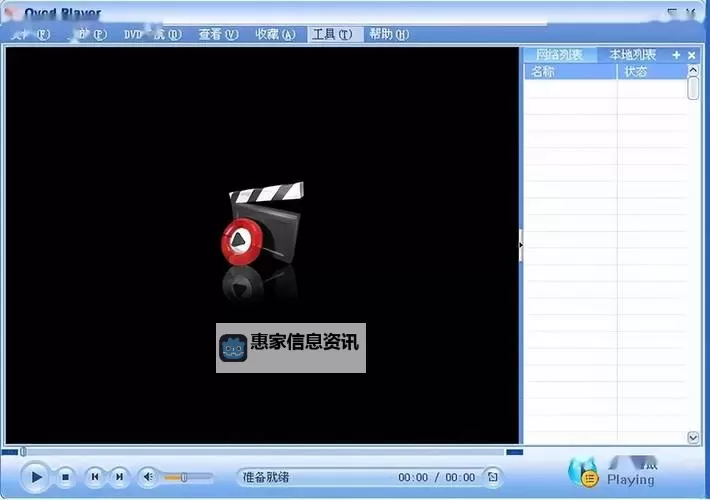Click the playlist scrollbar down arrow
This screenshot has width=710, height=500.
693,437
